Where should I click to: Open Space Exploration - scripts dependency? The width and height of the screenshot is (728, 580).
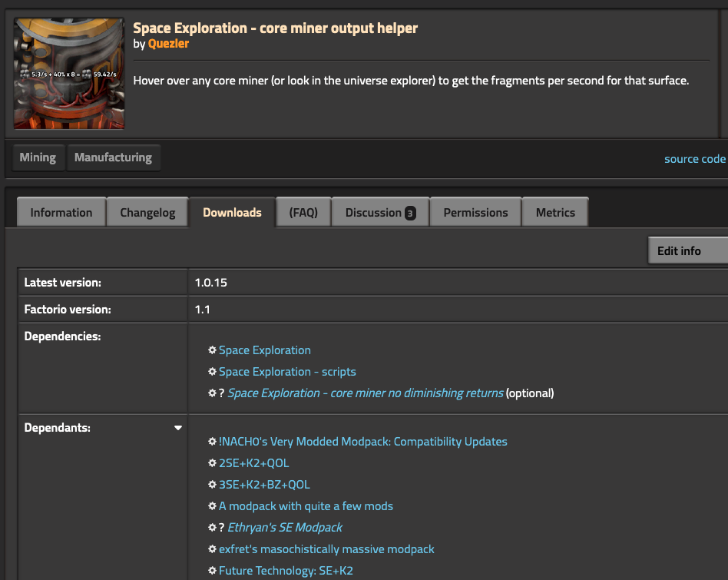point(287,372)
